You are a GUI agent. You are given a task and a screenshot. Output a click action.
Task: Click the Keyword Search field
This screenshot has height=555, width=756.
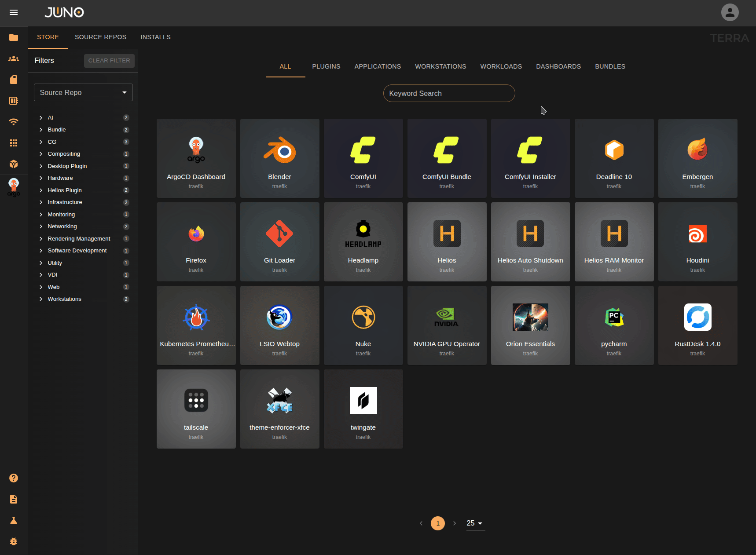coord(449,93)
